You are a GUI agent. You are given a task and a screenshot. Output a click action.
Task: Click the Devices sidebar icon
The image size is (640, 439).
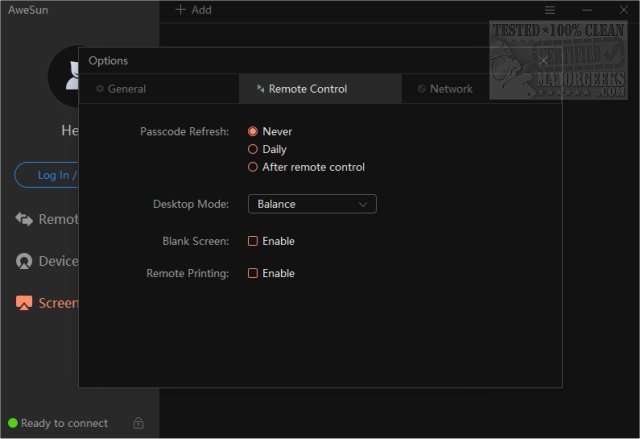pos(24,261)
